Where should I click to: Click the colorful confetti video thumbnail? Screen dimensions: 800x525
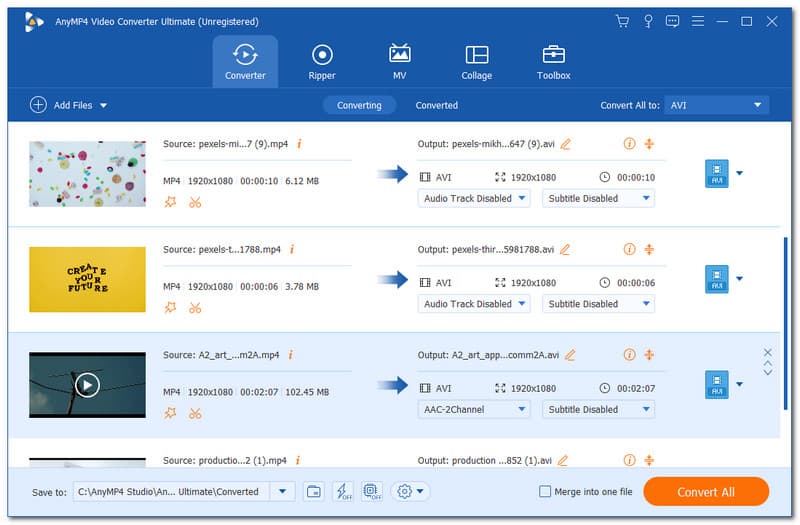pos(87,174)
